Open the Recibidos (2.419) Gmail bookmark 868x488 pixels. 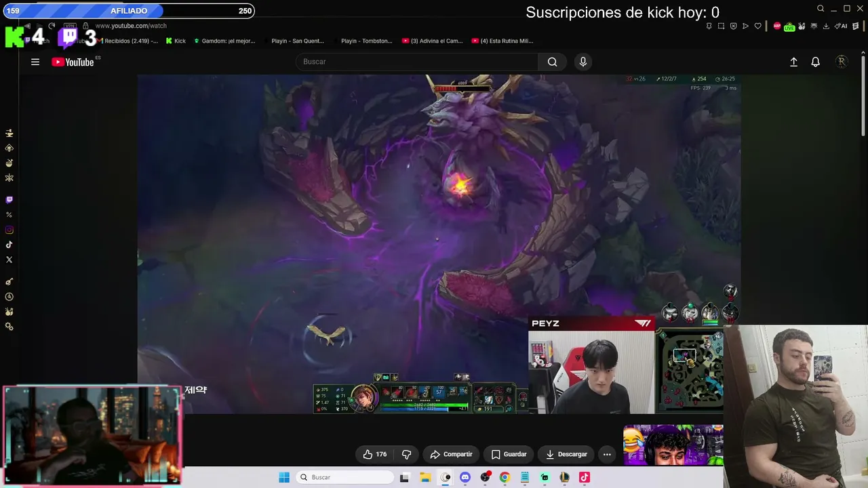click(127, 41)
